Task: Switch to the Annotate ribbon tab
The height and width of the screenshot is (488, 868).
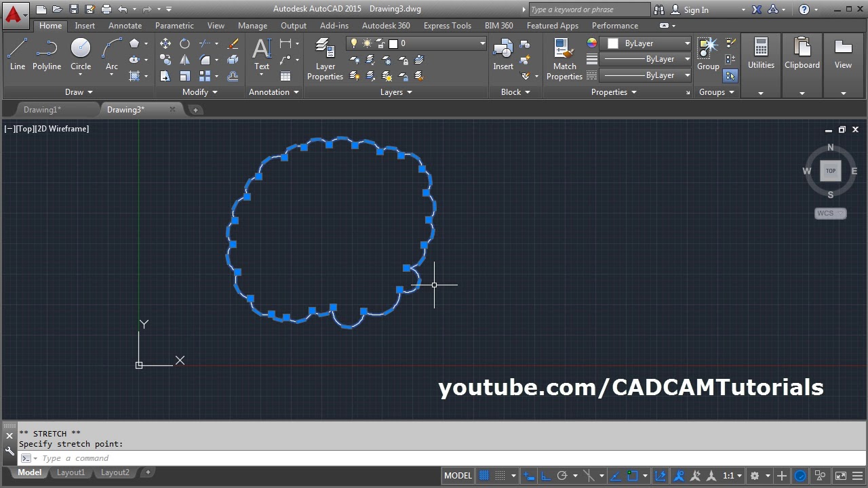Action: [125, 26]
